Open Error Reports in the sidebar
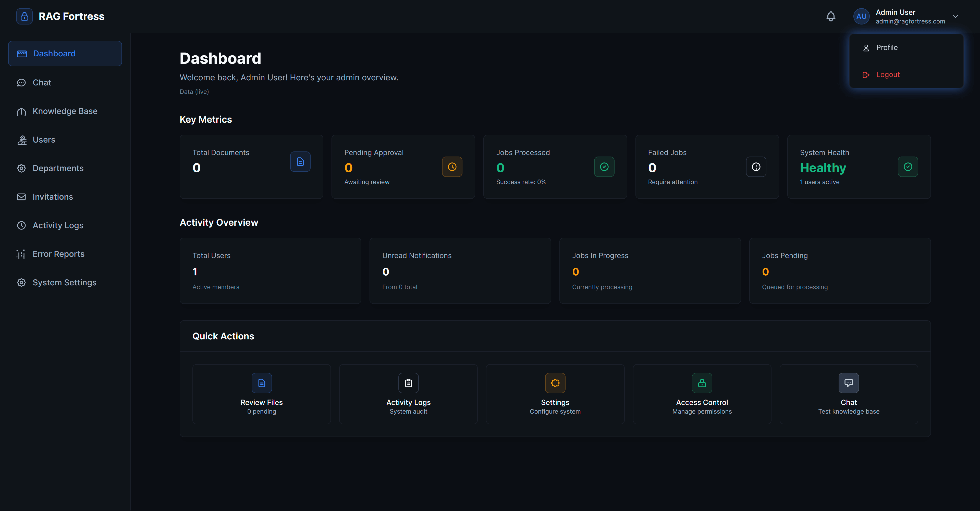980x511 pixels. (58, 254)
